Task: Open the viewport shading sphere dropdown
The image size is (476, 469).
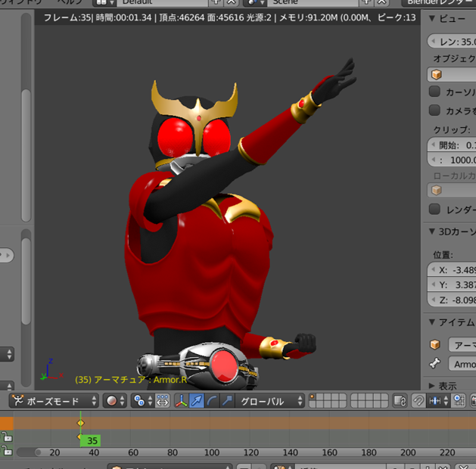Action: 115,401
